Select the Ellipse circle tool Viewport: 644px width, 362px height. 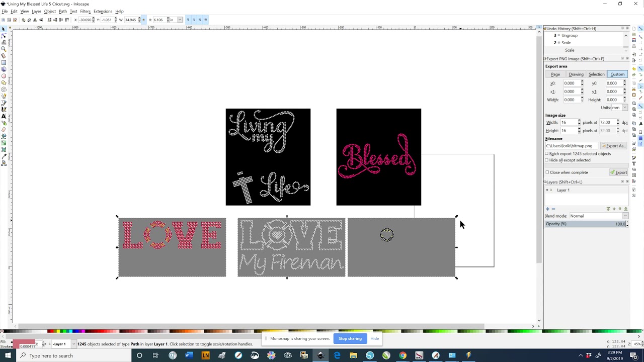point(4,76)
